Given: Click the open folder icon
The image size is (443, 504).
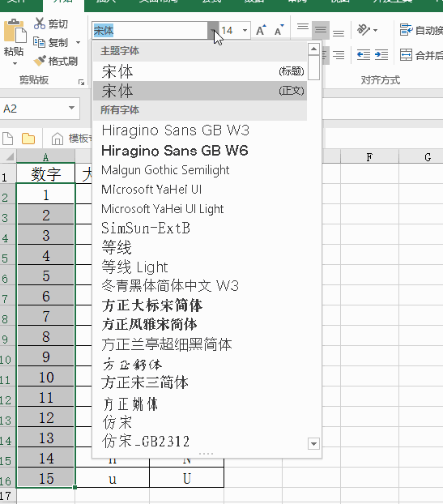Looking at the screenshot, I should pyautogui.click(x=28, y=139).
